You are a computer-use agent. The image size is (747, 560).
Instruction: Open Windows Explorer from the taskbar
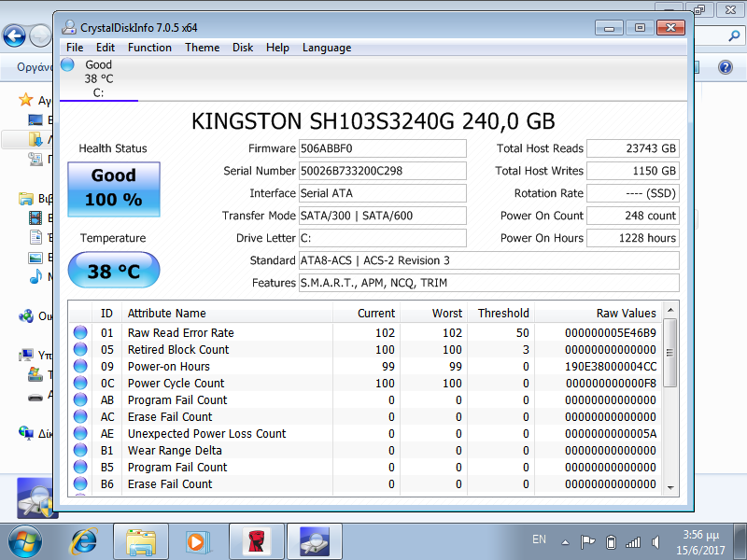[x=141, y=542]
